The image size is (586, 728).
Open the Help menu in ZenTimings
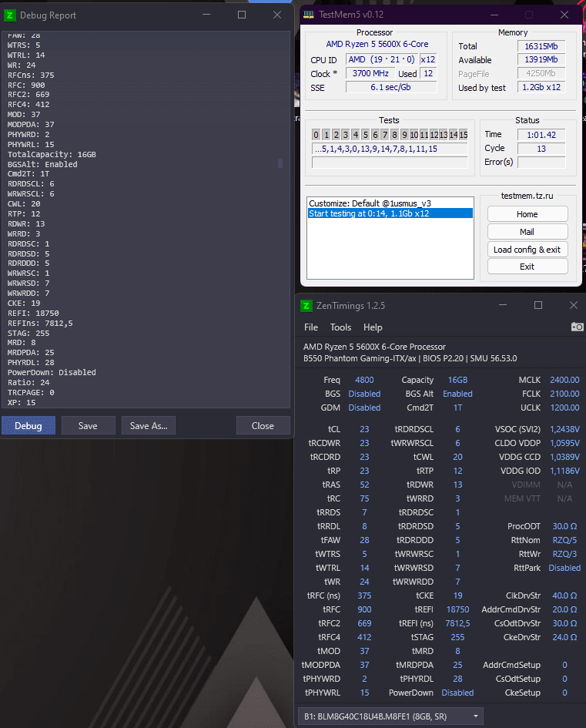(x=373, y=327)
